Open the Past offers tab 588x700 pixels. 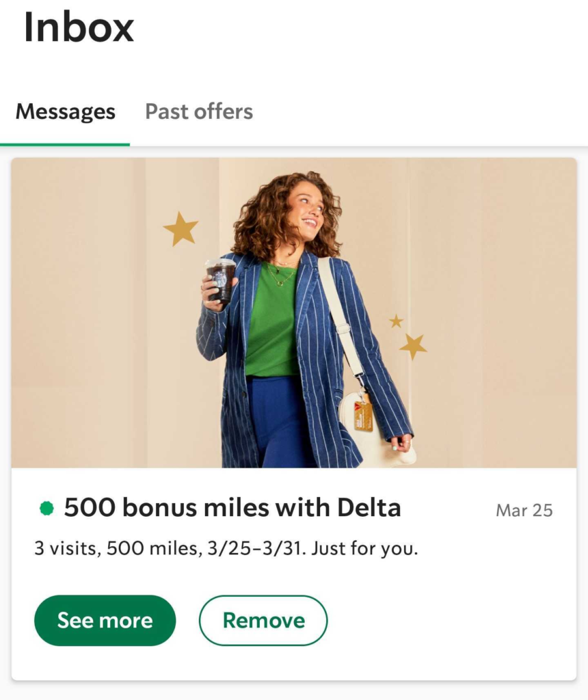pos(199,111)
